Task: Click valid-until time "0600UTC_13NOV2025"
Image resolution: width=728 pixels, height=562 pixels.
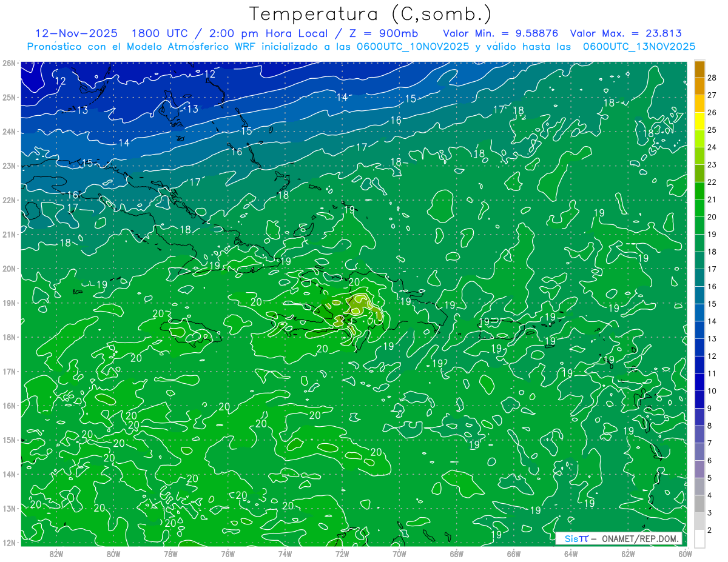Action: pos(639,47)
